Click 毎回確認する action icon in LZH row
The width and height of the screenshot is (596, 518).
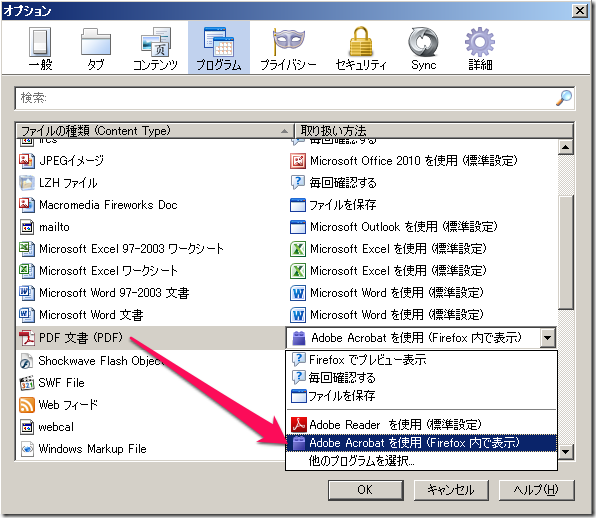tap(298, 183)
